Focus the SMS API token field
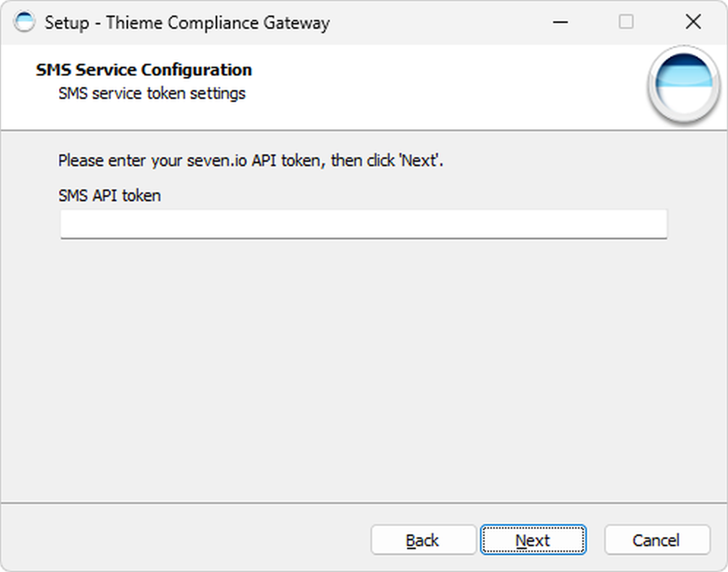This screenshot has width=728, height=572. click(363, 224)
